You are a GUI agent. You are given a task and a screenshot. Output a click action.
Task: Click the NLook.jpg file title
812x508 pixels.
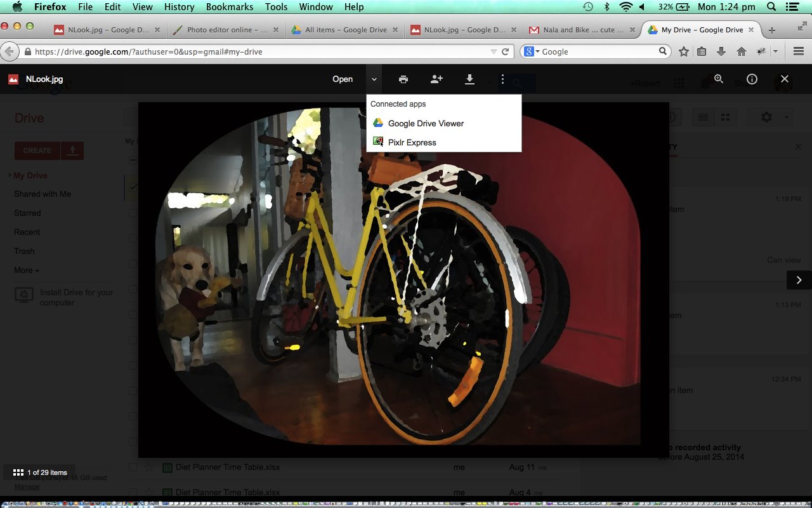(x=44, y=79)
